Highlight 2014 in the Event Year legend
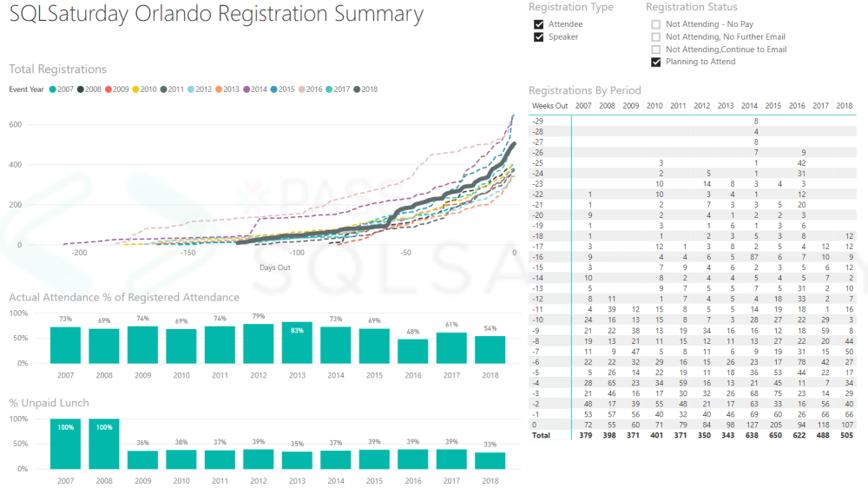868x488 pixels. [x=247, y=89]
